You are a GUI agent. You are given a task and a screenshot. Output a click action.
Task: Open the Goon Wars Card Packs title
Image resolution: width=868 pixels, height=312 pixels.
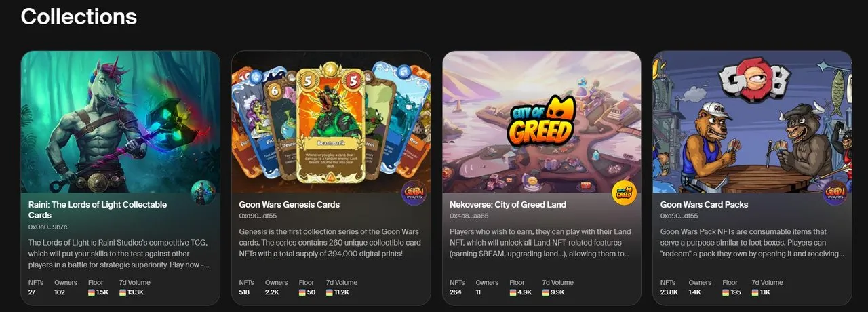tap(704, 204)
